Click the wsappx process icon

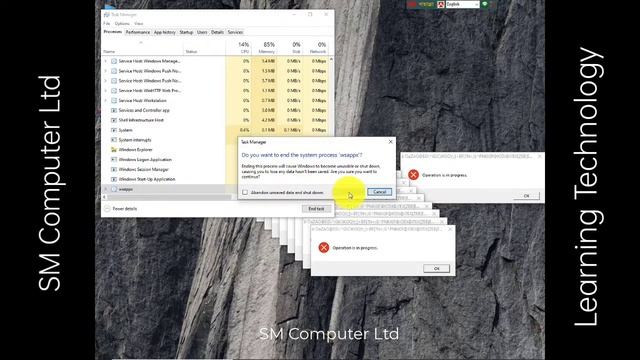114,189
